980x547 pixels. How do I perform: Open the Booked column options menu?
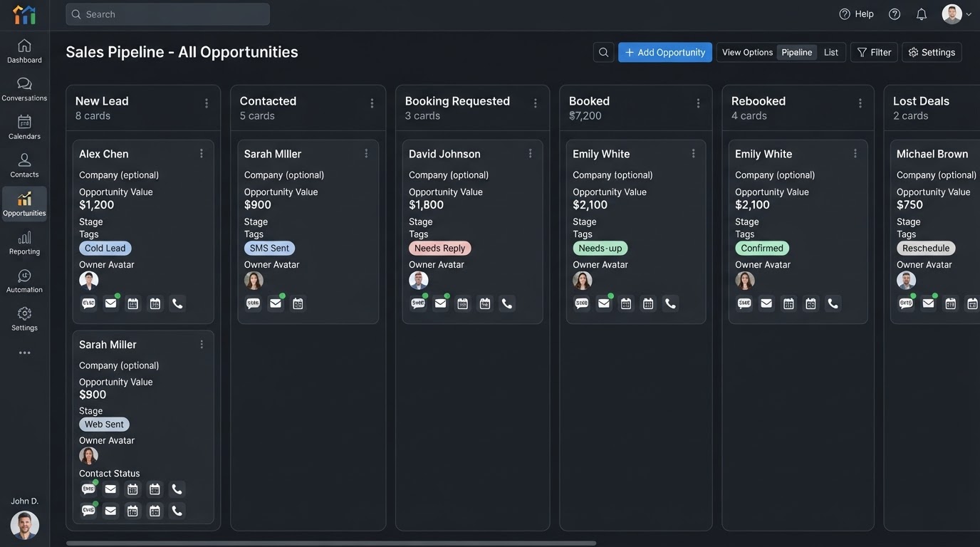click(x=698, y=103)
